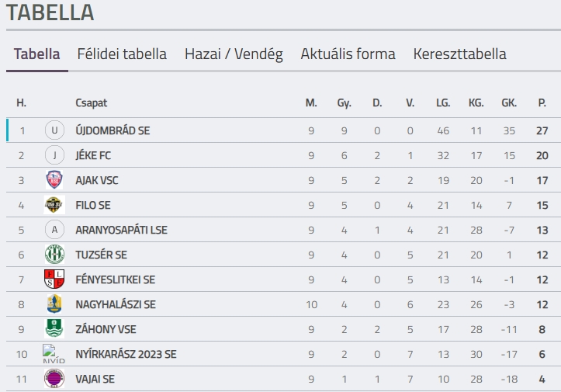Click the Tuzsér SE green crest
561x392 pixels.
click(54, 255)
